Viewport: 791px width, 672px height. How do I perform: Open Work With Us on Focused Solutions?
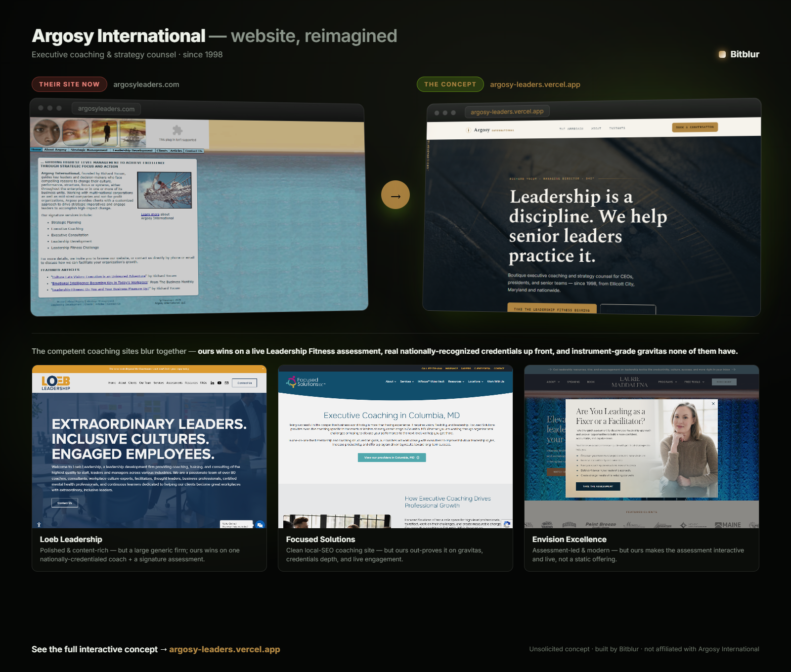[x=496, y=381]
